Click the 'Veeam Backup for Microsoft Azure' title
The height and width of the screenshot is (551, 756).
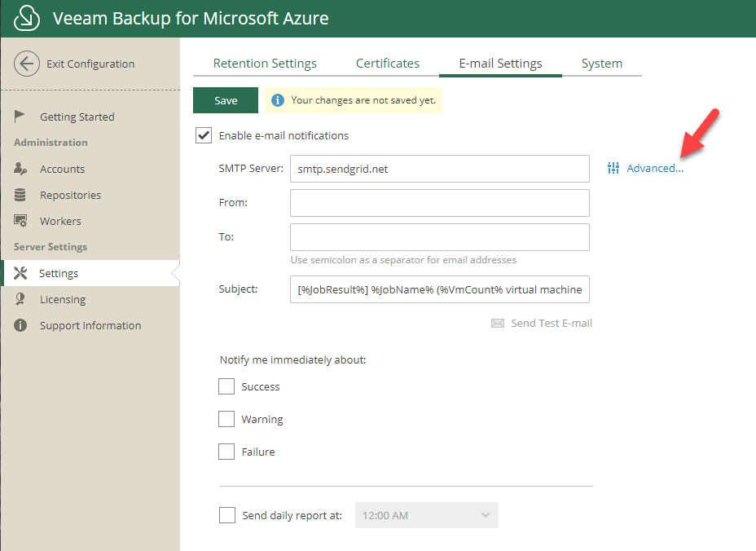click(191, 18)
